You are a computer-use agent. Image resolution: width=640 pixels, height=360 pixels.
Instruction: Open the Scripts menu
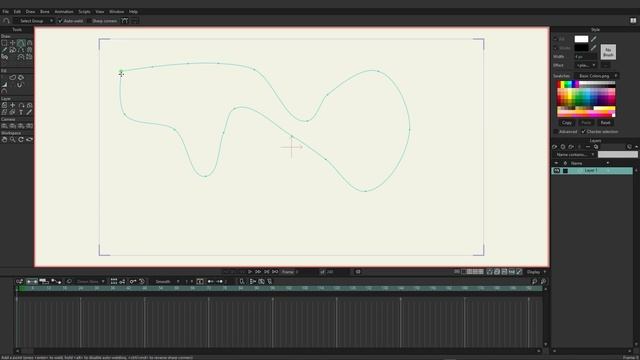click(x=84, y=11)
